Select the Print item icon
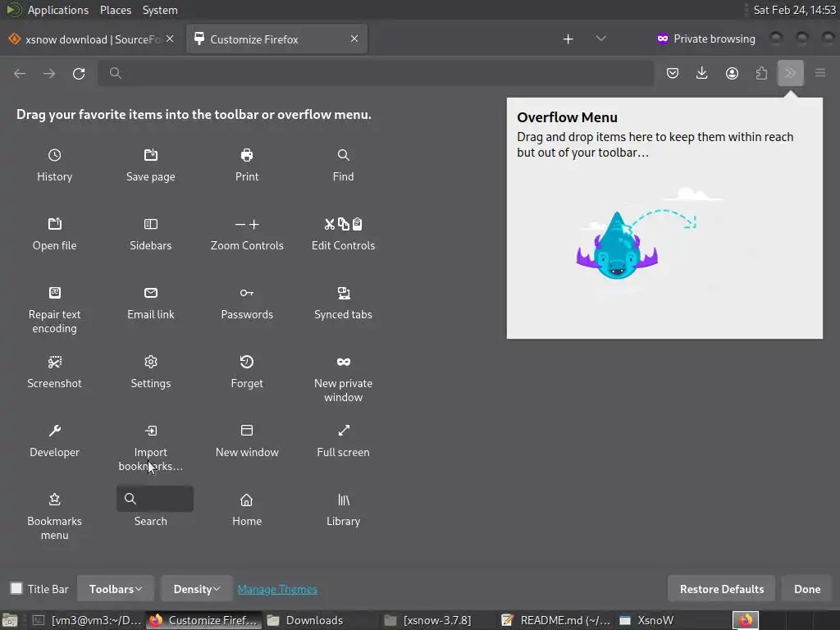The width and height of the screenshot is (840, 630). click(x=247, y=155)
